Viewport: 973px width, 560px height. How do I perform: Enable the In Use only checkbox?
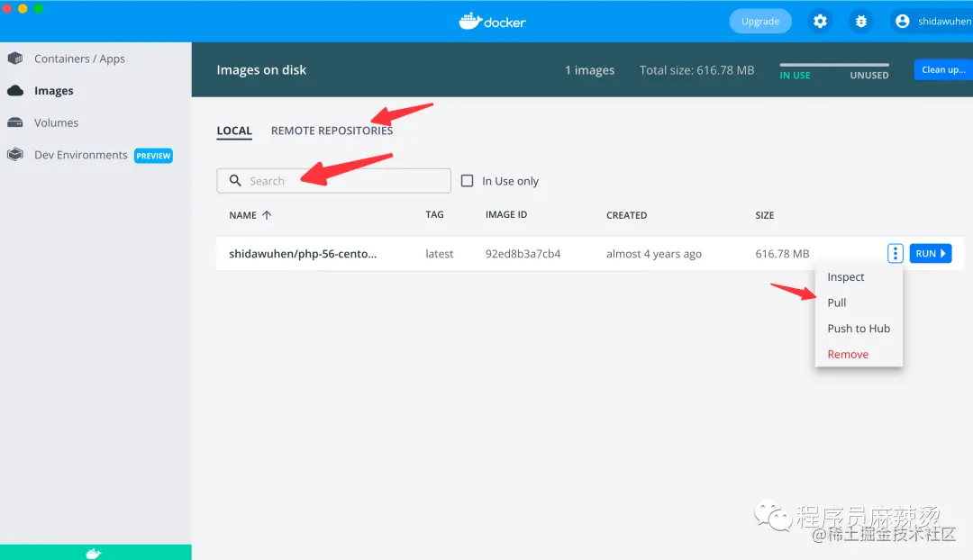tap(468, 180)
